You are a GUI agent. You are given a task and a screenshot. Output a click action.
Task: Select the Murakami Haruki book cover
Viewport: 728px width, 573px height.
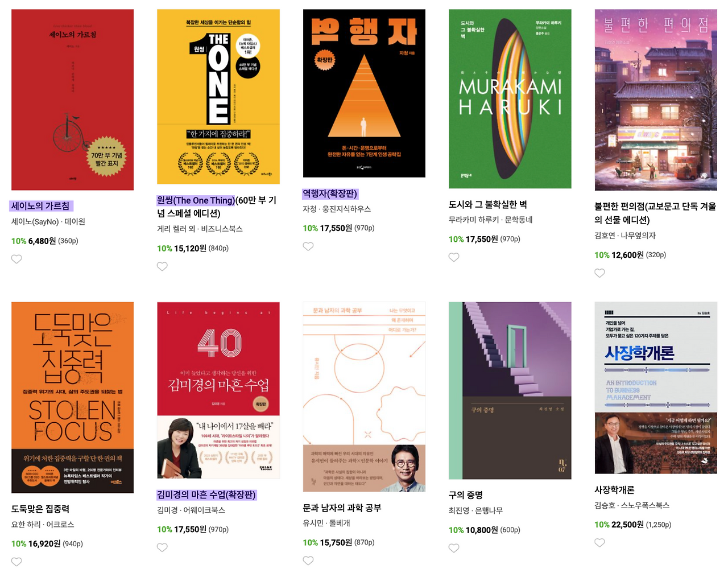(510, 98)
